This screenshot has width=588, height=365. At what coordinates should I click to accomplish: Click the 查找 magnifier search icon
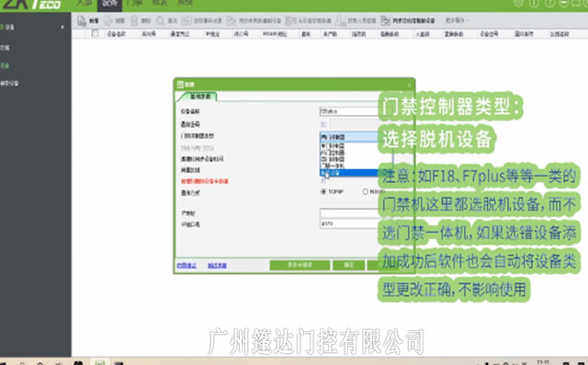tap(161, 20)
